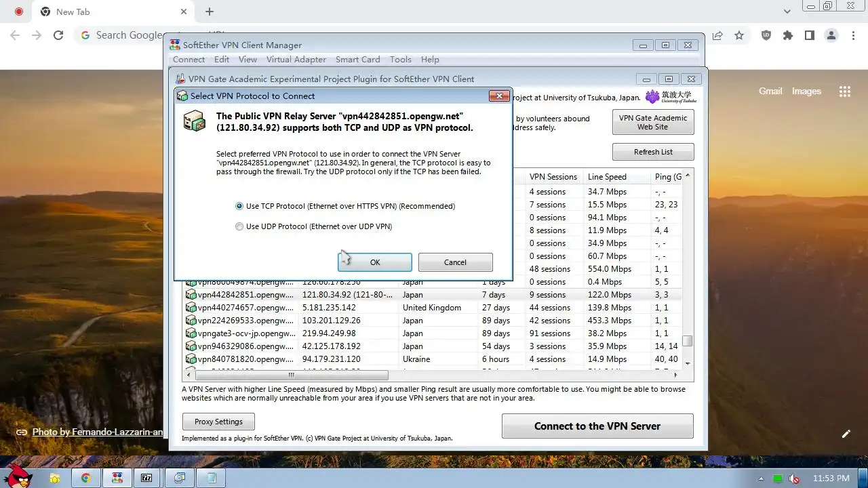Click vertical scrollbar thumb of server list
The height and width of the screenshot is (488, 868).
click(688, 341)
